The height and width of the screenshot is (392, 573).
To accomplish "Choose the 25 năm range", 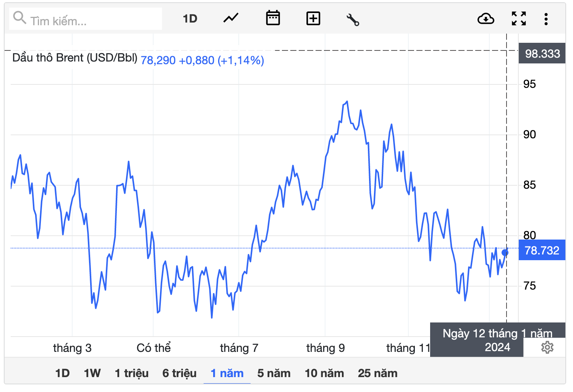I will pos(378,373).
